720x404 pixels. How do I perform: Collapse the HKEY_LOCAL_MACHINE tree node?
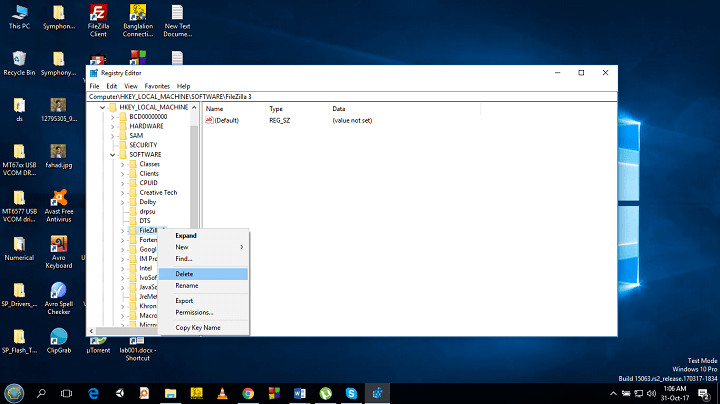coord(102,107)
